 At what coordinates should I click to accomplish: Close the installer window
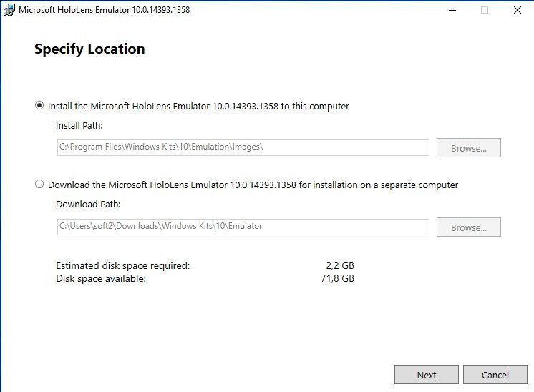point(518,10)
